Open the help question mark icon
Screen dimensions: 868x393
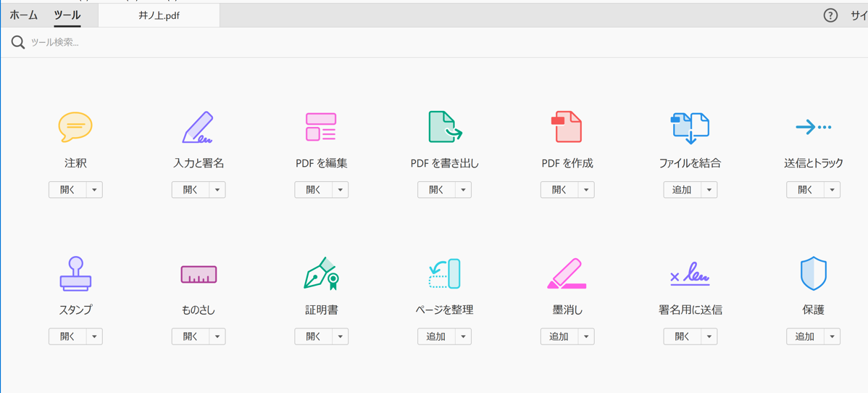[831, 15]
